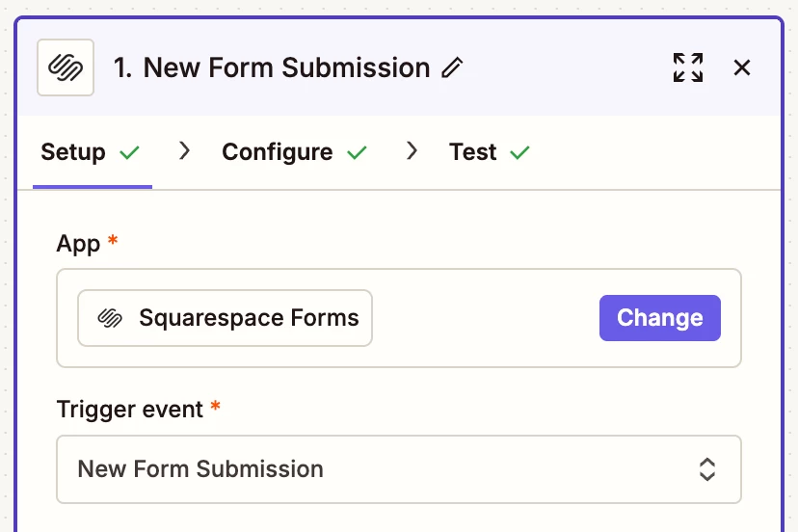The image size is (798, 532).
Task: Click the Squarespace logo in the step header
Action: point(66,67)
